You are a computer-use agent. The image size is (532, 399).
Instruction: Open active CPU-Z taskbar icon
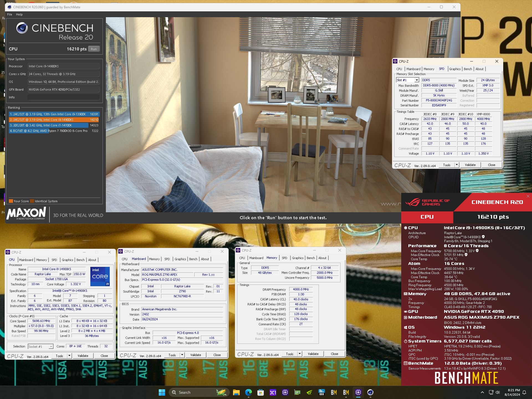pos(358,392)
